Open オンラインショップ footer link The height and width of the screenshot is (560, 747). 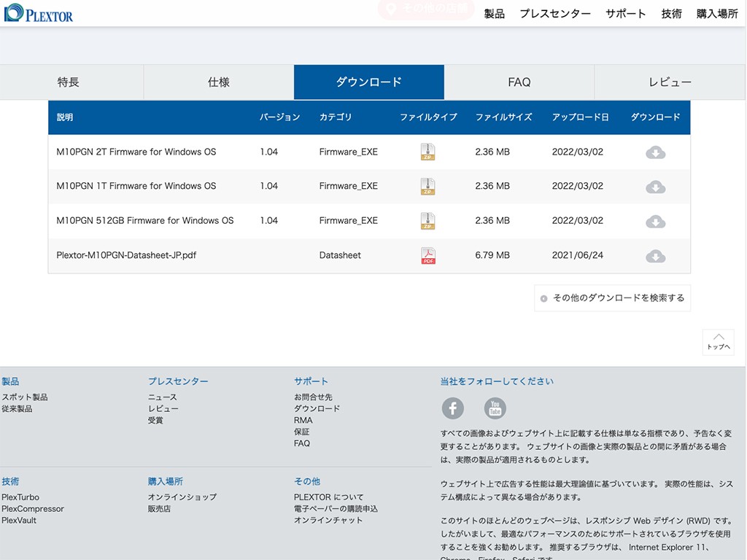182,497
